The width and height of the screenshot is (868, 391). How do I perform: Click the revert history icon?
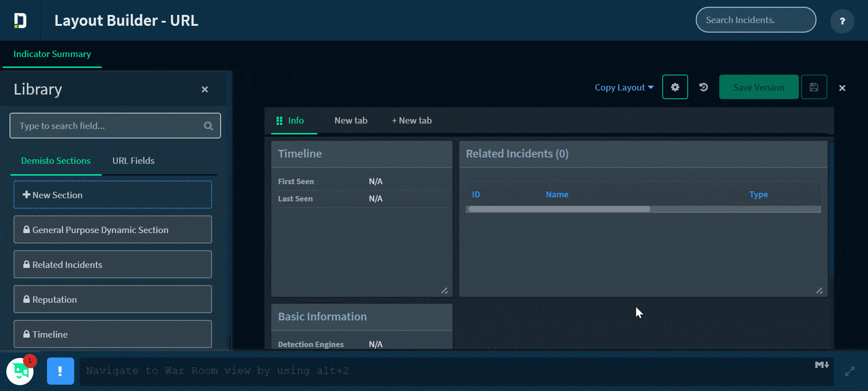pos(703,87)
